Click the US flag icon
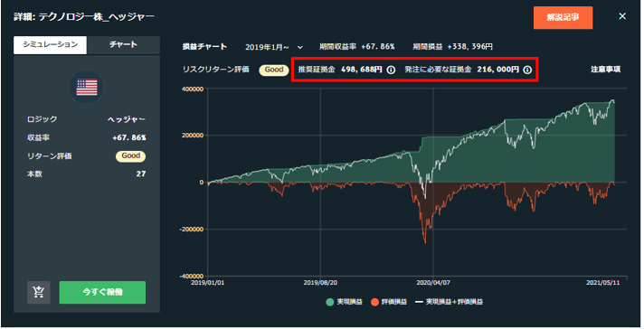Viewport: 644px width, 329px height. 87,88
